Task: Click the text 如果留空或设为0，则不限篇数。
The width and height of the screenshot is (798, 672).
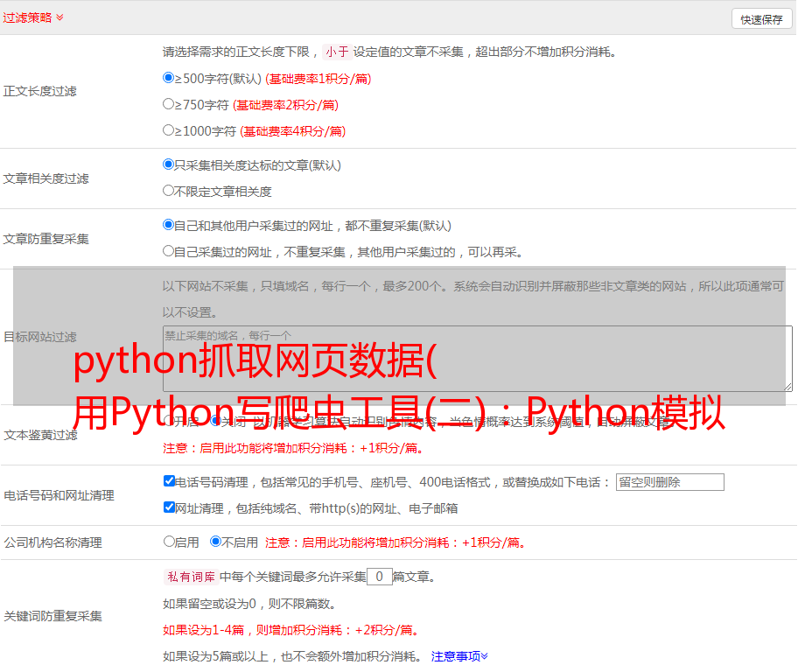Action: click(249, 604)
